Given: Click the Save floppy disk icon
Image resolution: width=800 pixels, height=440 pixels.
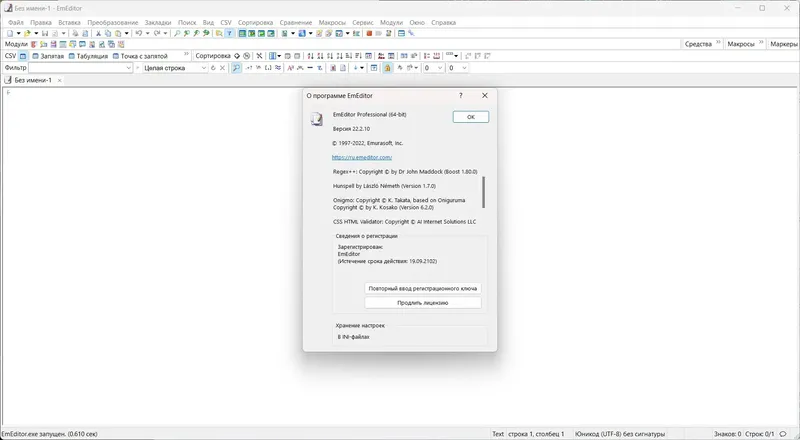Looking at the screenshot, I should coord(45,33).
